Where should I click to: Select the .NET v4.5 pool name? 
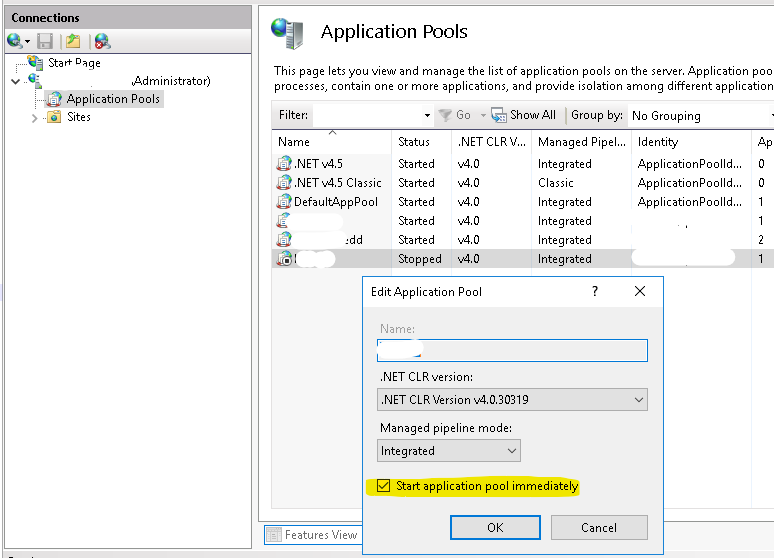(x=318, y=163)
